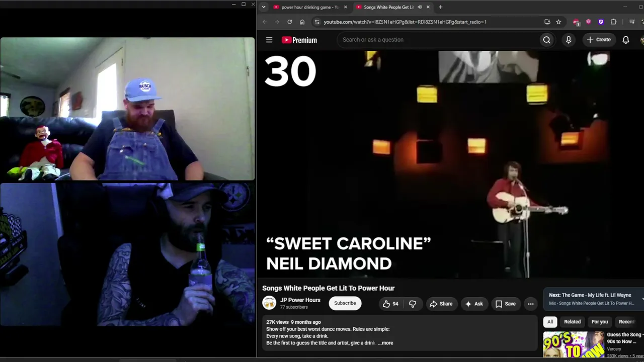Focus the browser address bar URL
The width and height of the screenshot is (644, 362).
[x=405, y=22]
